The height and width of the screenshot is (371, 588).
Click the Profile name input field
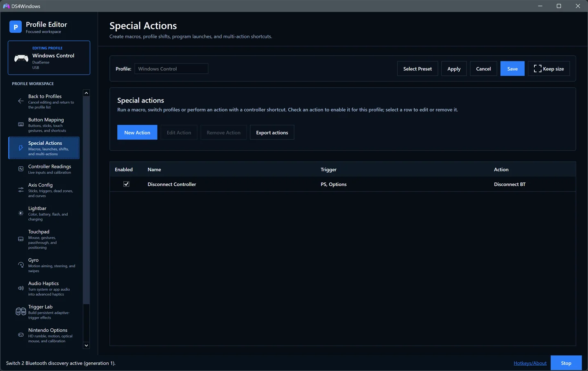(x=171, y=68)
